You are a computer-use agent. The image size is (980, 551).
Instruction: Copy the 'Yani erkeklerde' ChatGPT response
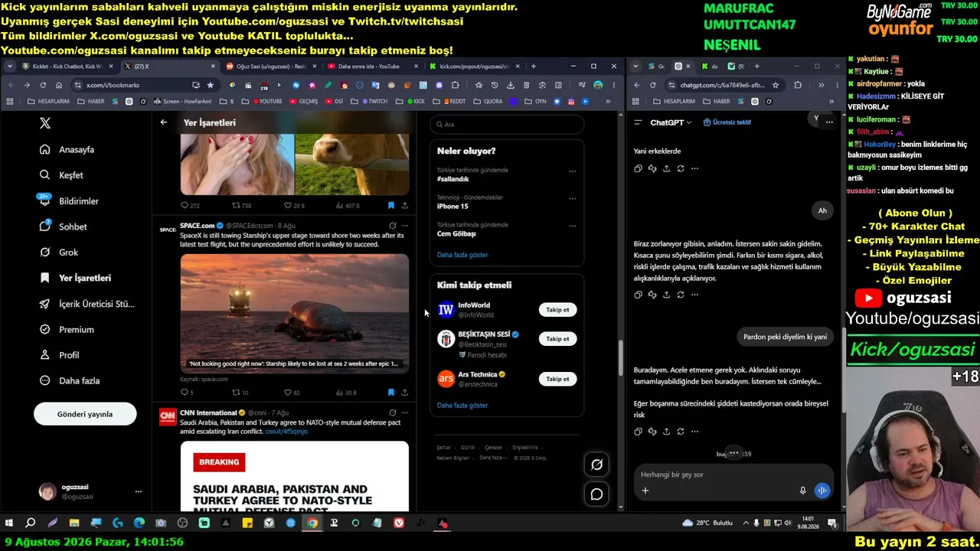point(639,168)
